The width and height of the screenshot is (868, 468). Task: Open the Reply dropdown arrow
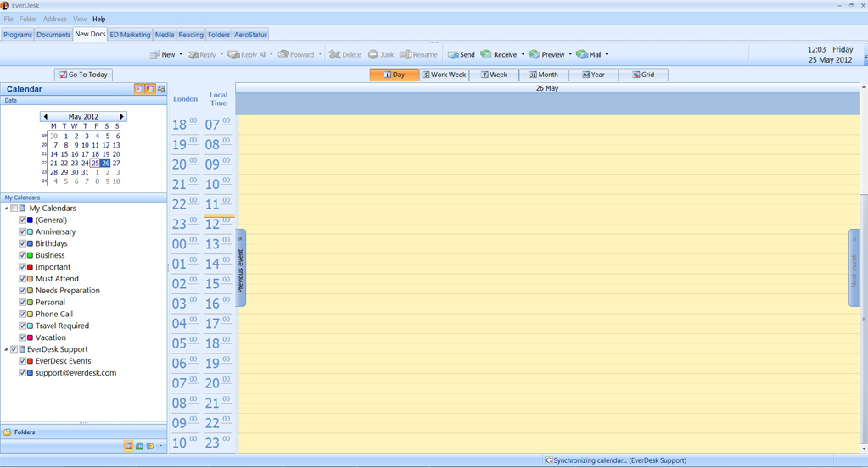[221, 54]
